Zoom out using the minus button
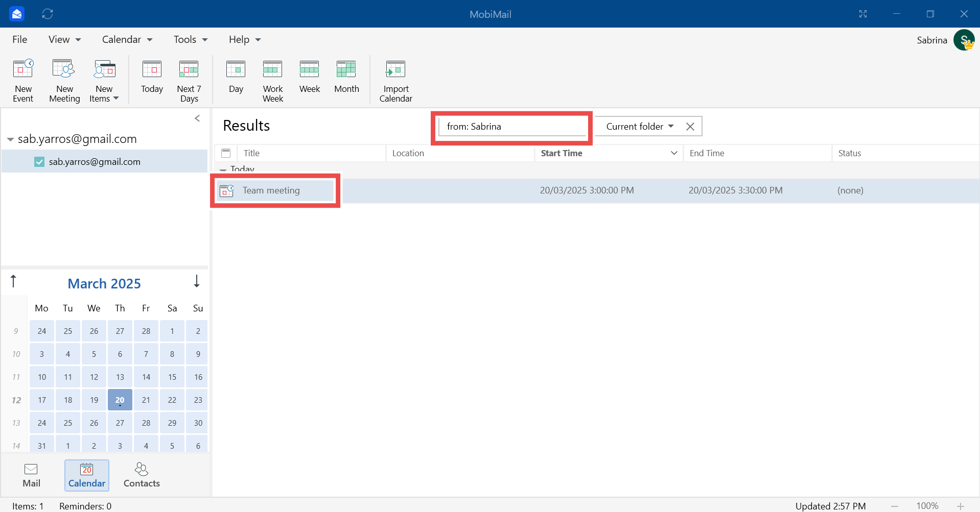This screenshot has width=980, height=512. point(895,506)
